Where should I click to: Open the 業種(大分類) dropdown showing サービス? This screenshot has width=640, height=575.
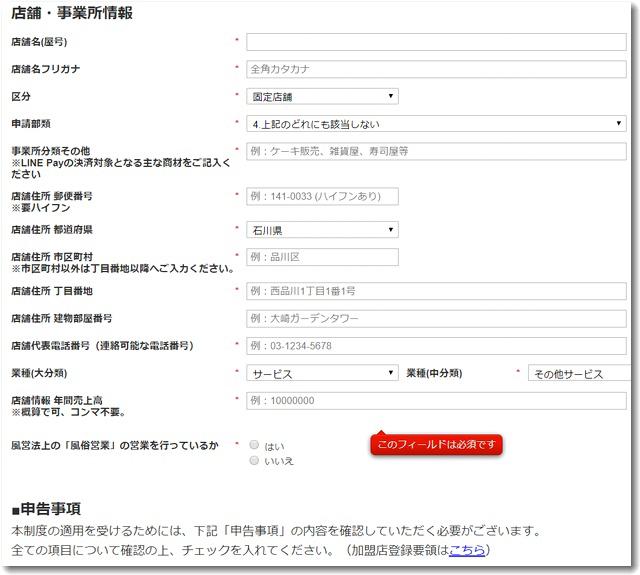coord(322,373)
